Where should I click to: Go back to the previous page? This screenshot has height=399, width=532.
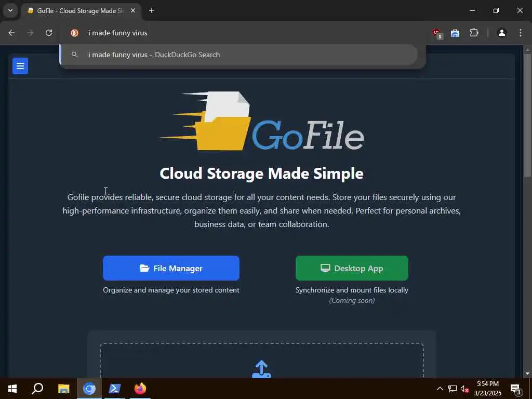pyautogui.click(x=11, y=33)
